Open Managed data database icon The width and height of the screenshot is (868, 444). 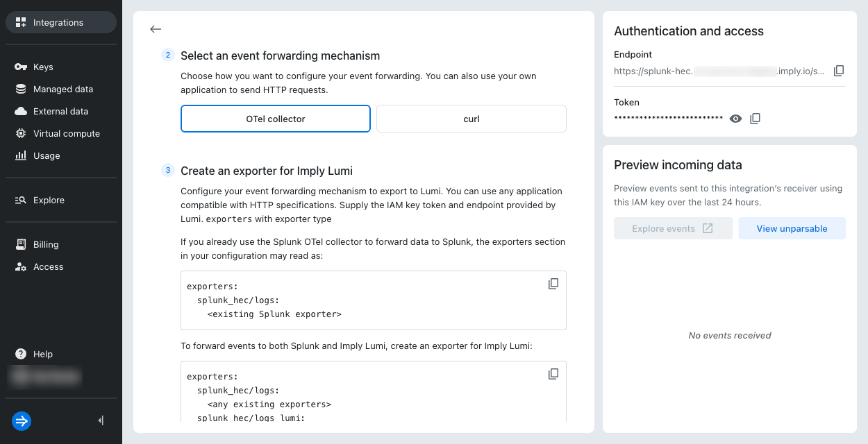(x=21, y=89)
